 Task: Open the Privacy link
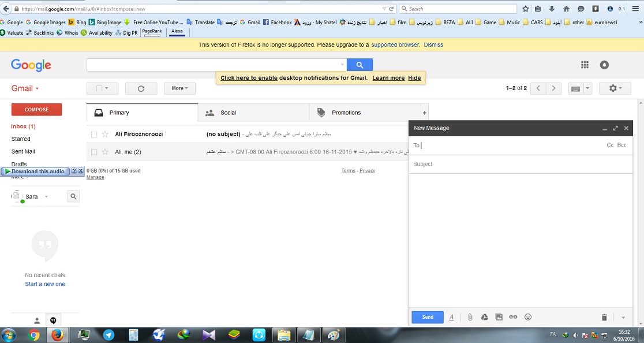point(367,171)
